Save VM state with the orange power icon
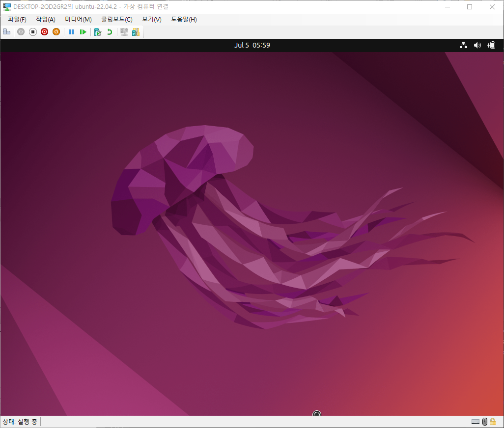The image size is (504, 428). click(56, 32)
